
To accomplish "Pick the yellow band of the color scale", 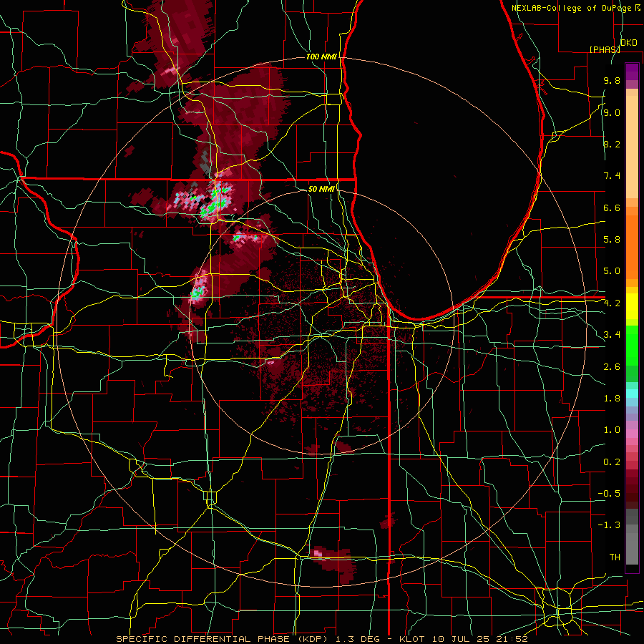I will [x=632, y=306].
